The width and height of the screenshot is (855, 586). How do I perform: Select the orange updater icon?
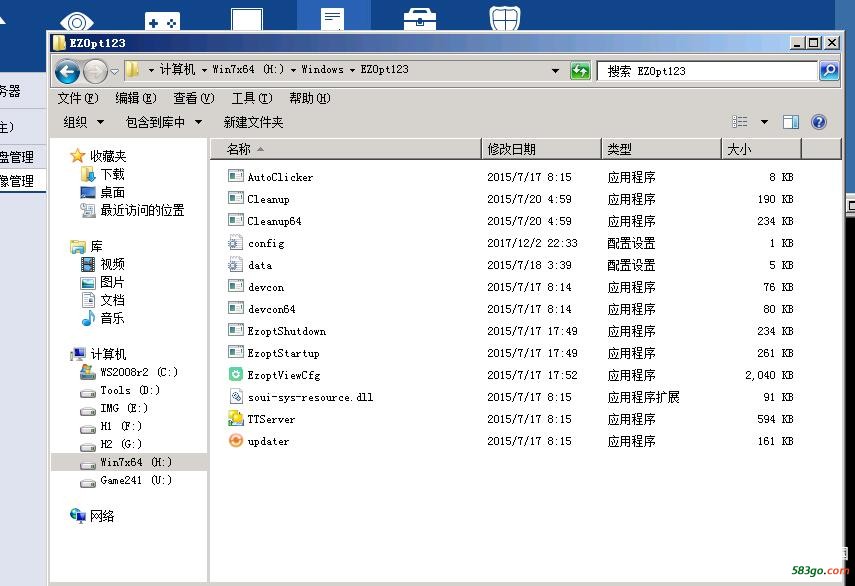236,440
